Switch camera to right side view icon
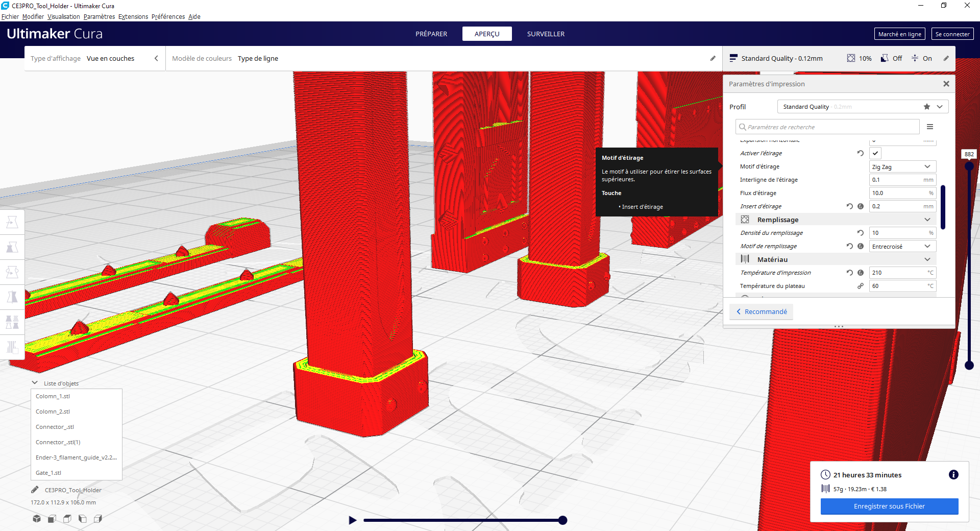The width and height of the screenshot is (980, 531). pyautogui.click(x=98, y=519)
